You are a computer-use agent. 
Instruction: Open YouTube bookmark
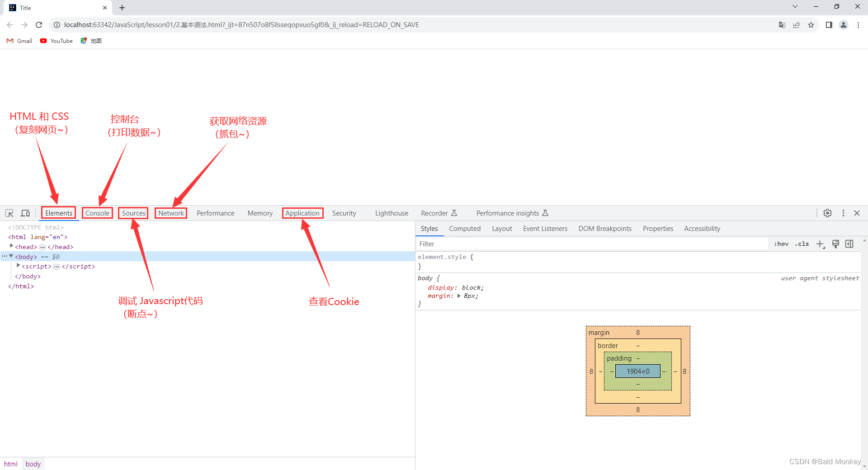point(57,41)
